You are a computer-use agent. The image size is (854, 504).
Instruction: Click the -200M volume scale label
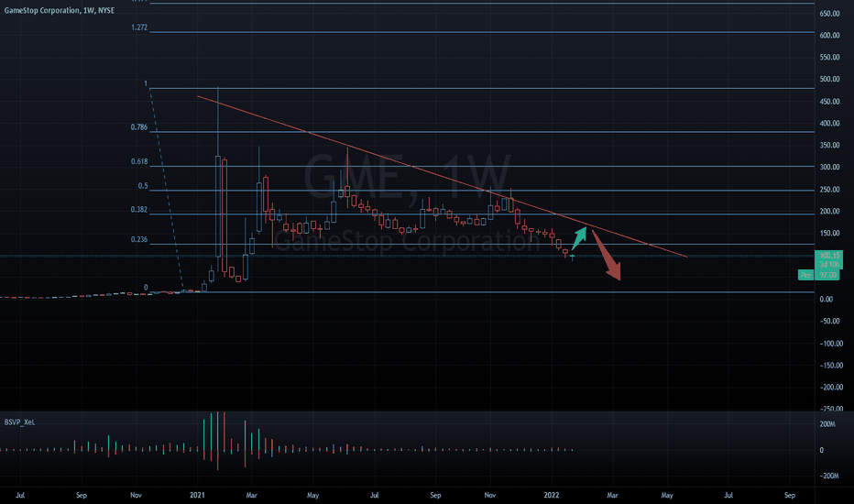point(829,477)
